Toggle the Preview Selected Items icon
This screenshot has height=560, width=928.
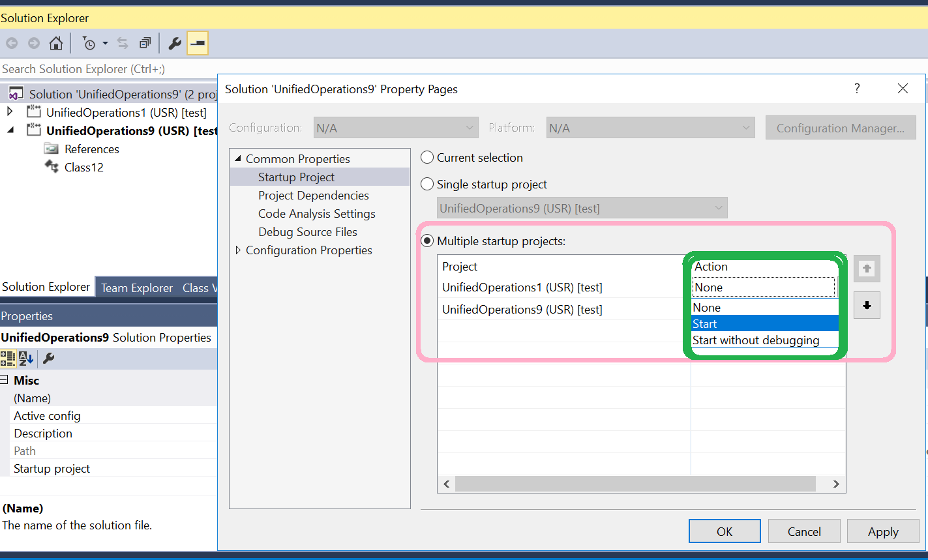(198, 44)
